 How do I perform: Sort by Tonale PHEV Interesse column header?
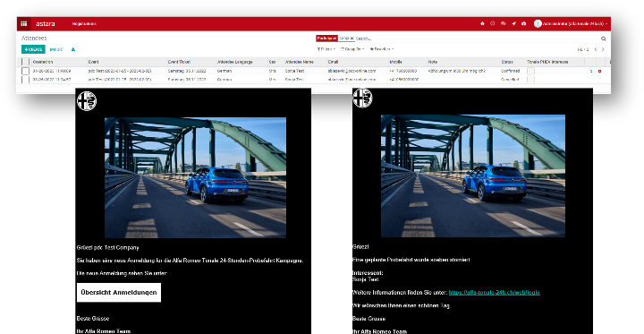[547, 62]
